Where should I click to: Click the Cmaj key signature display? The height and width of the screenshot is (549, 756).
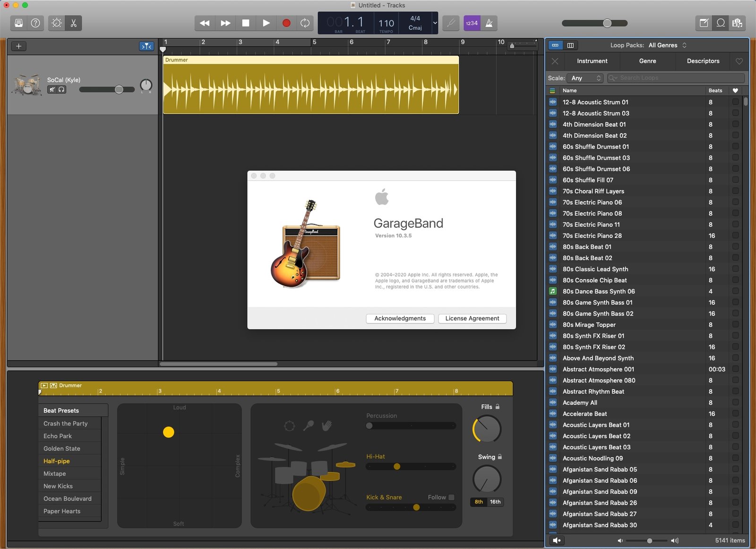[415, 28]
